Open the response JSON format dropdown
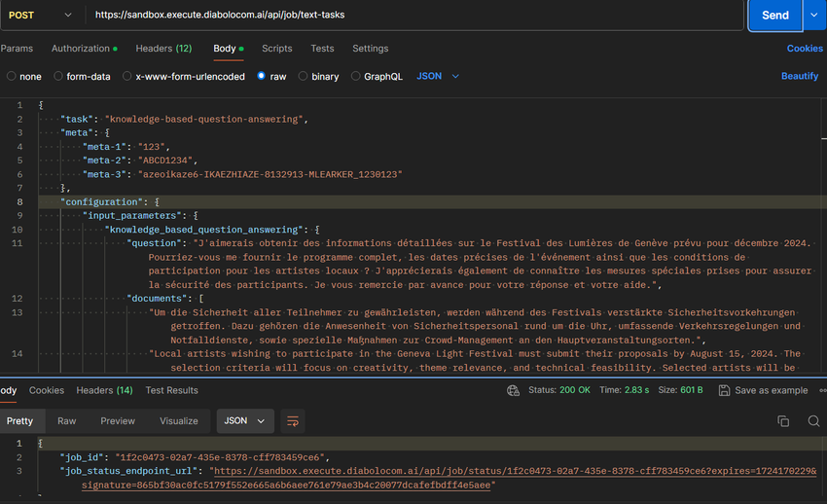Viewport: 827px width, 504px height. (245, 421)
